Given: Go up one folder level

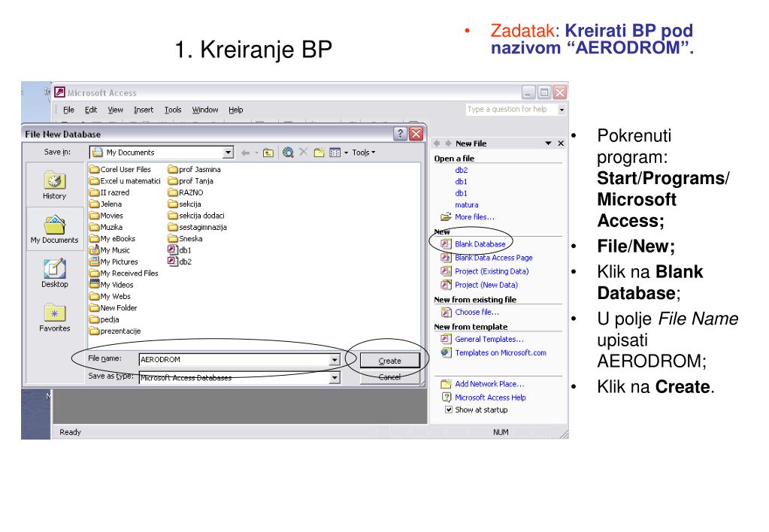Looking at the screenshot, I should click(268, 153).
